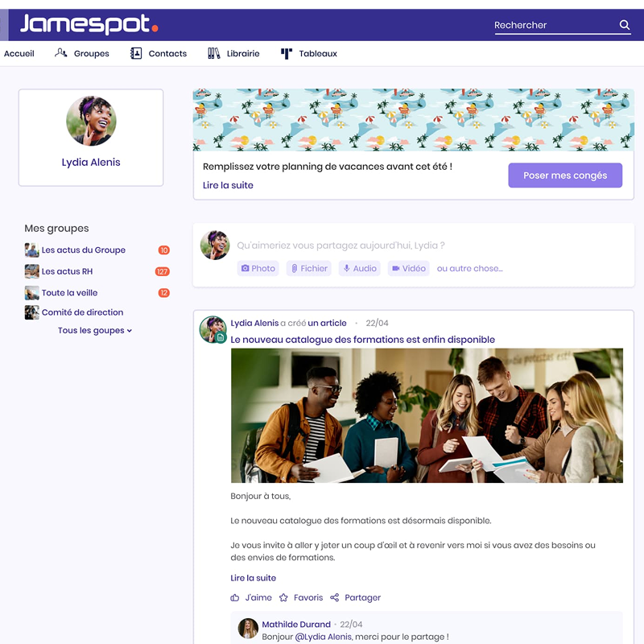Click the @Lydia Alenis mention

pos(324,637)
